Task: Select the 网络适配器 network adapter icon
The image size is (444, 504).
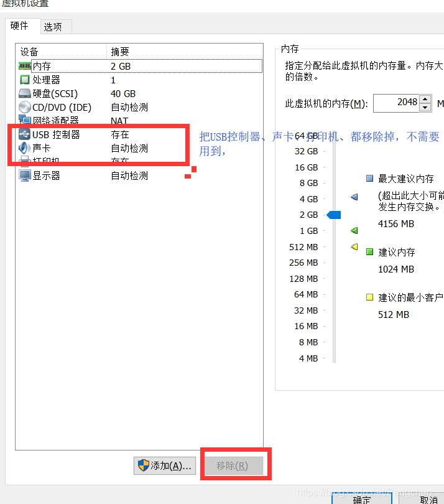Action: pyautogui.click(x=25, y=119)
